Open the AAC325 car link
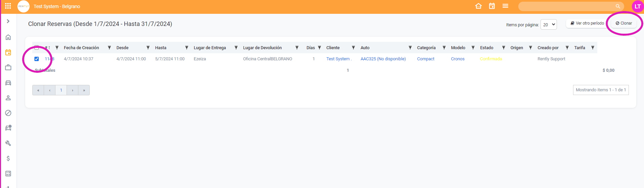The width and height of the screenshot is (644, 188). (383, 59)
